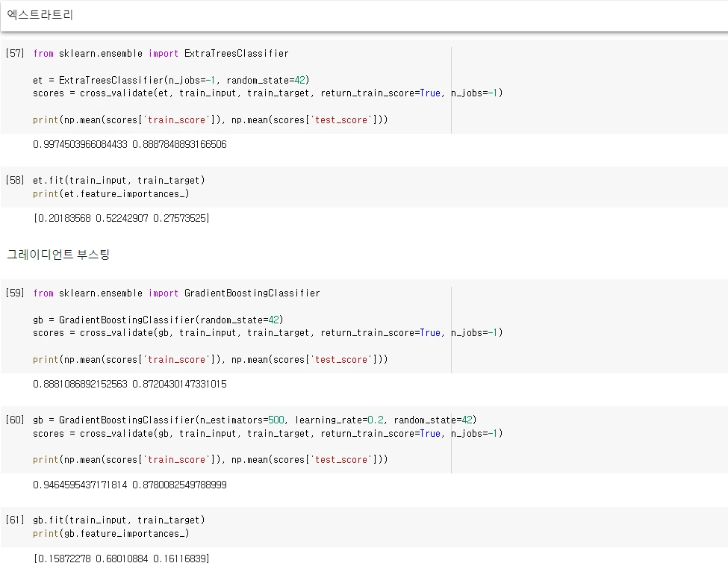728x563 pixels.
Task: Click print(gb.feature_importances_) line
Action: coord(111,534)
